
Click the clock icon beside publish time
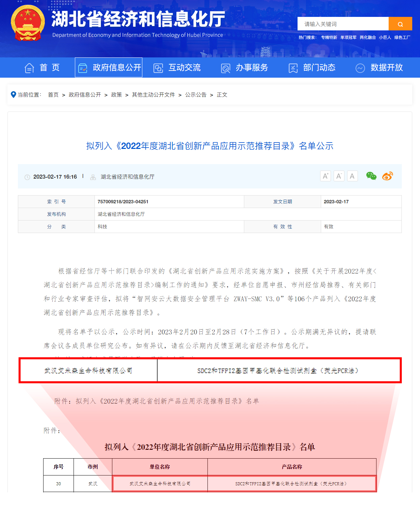tap(27, 177)
